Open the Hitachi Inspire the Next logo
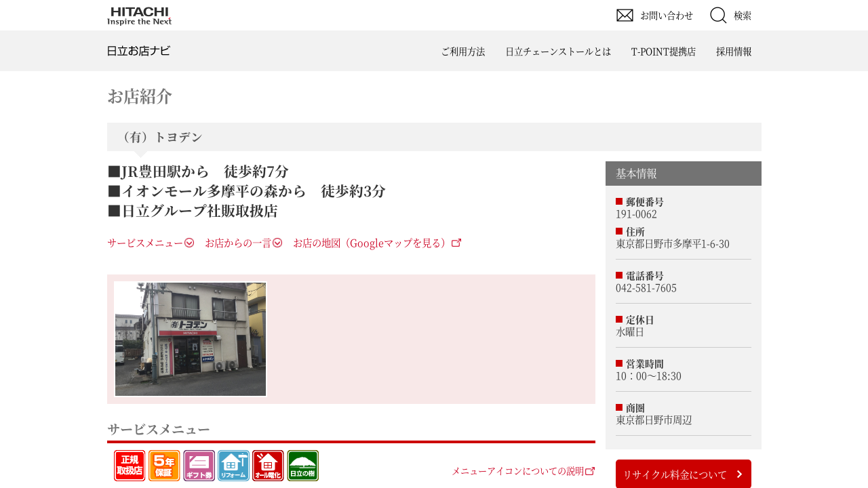The height and width of the screenshot is (488, 868). click(x=139, y=16)
